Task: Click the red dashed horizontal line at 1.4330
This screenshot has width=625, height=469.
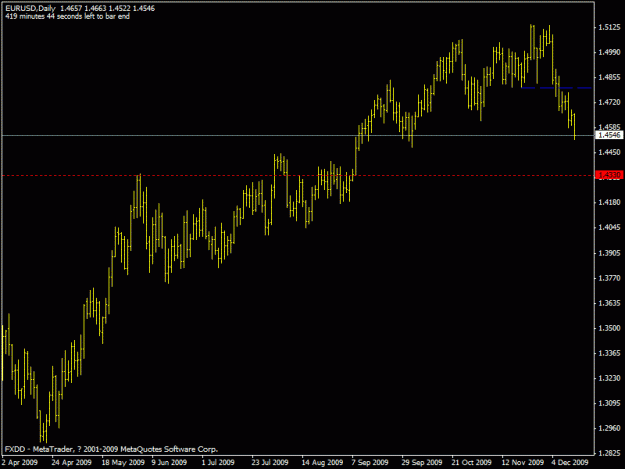Action: (x=298, y=175)
